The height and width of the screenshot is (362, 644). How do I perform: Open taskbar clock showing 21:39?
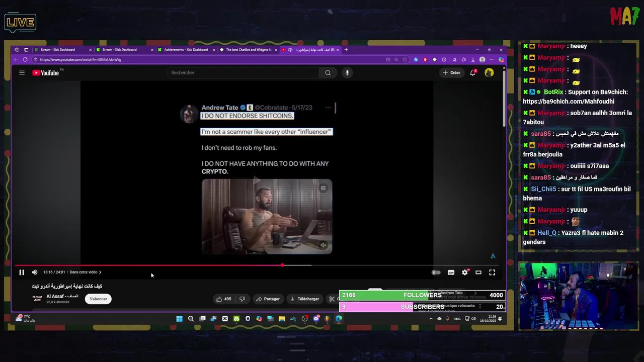[488, 319]
